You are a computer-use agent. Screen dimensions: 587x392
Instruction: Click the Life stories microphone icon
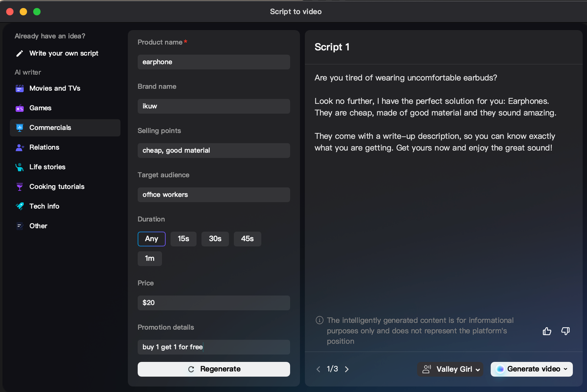pos(20,167)
